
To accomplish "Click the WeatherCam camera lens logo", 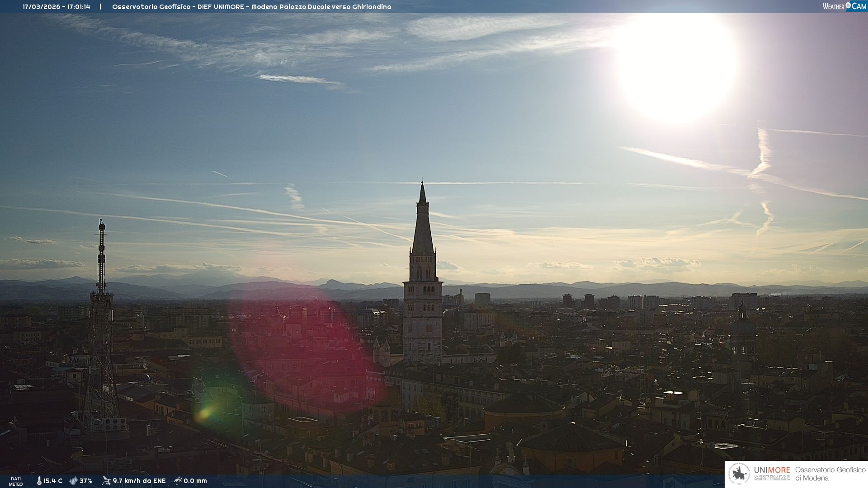I will [x=848, y=5].
